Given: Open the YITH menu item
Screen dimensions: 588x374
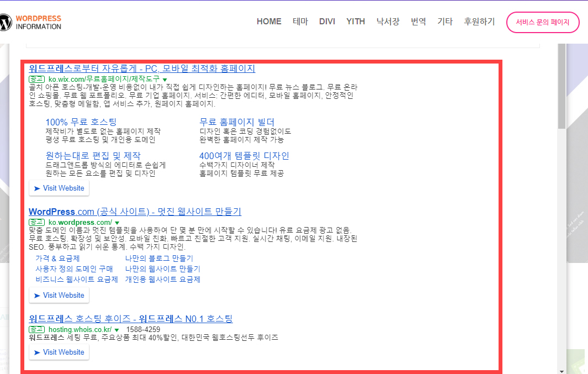Looking at the screenshot, I should 356,22.
